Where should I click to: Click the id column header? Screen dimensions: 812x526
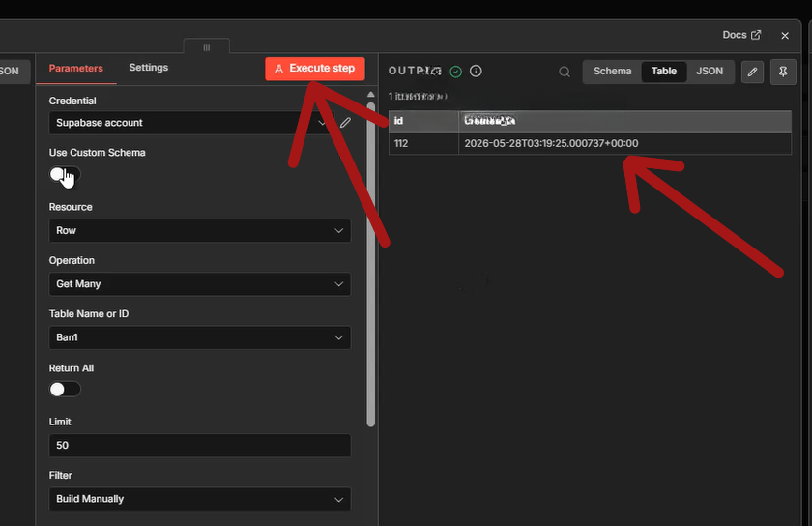click(x=423, y=121)
